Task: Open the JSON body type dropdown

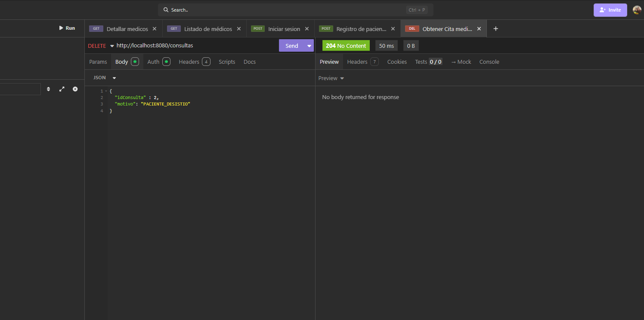Action: click(105, 78)
